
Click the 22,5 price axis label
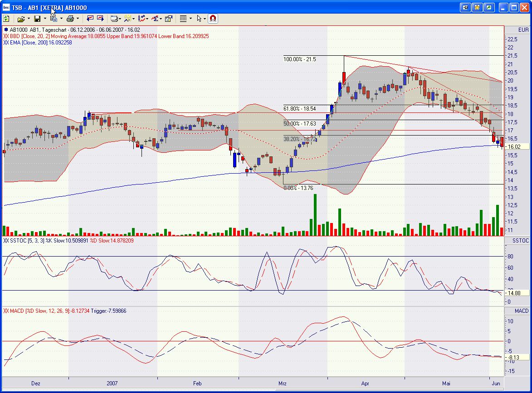point(512,39)
